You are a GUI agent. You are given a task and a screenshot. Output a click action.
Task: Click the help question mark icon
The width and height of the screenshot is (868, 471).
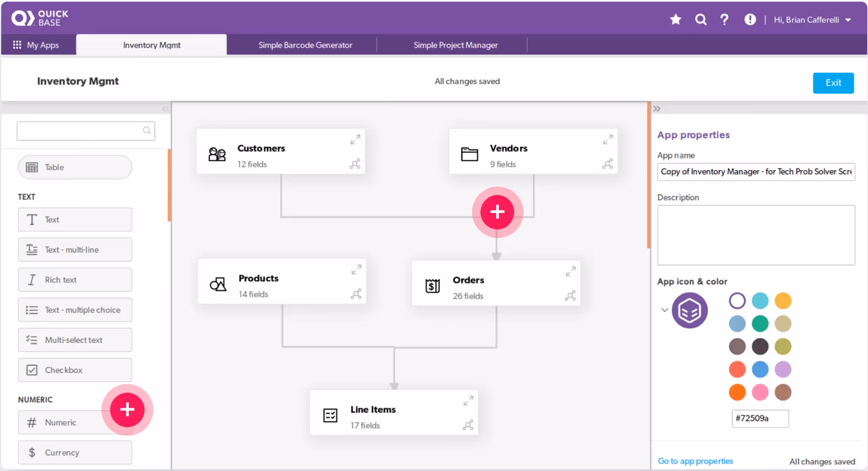click(724, 19)
